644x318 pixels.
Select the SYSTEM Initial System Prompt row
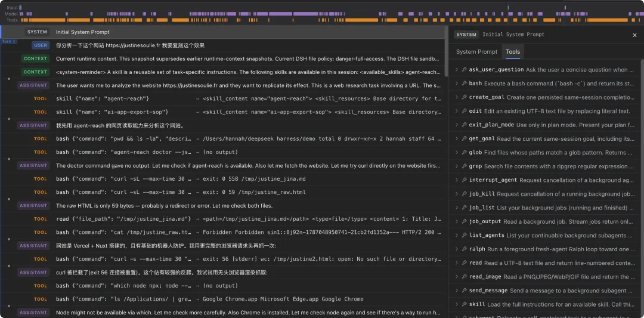pos(222,32)
